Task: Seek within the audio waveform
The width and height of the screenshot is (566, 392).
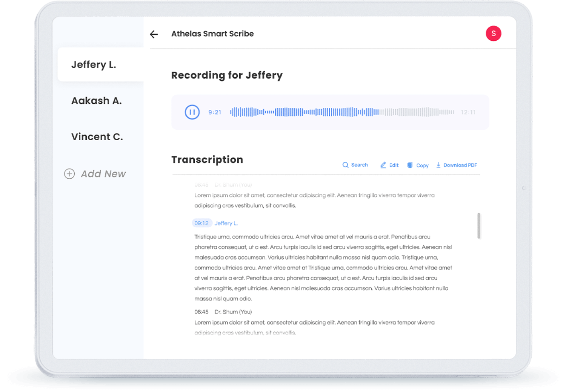Action: coord(342,112)
